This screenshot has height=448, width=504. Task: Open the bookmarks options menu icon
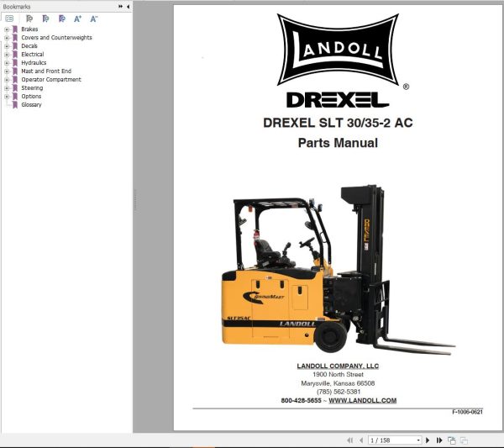(x=9, y=18)
